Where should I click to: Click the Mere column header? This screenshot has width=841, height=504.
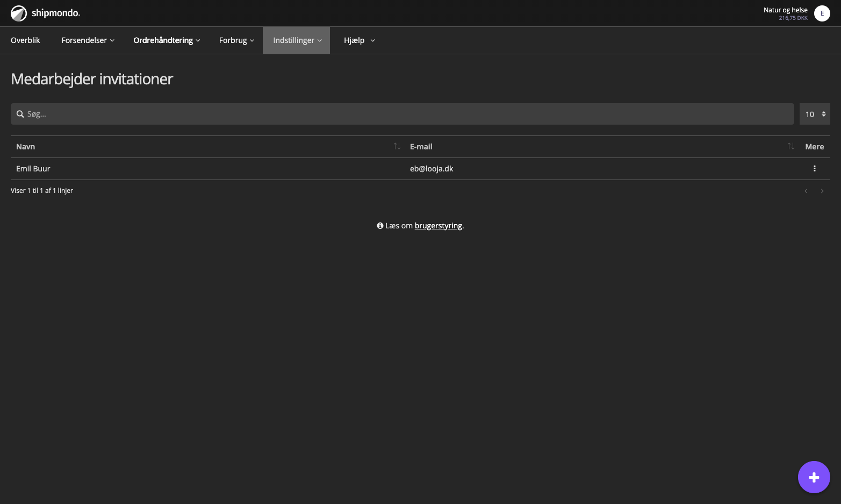pos(814,147)
